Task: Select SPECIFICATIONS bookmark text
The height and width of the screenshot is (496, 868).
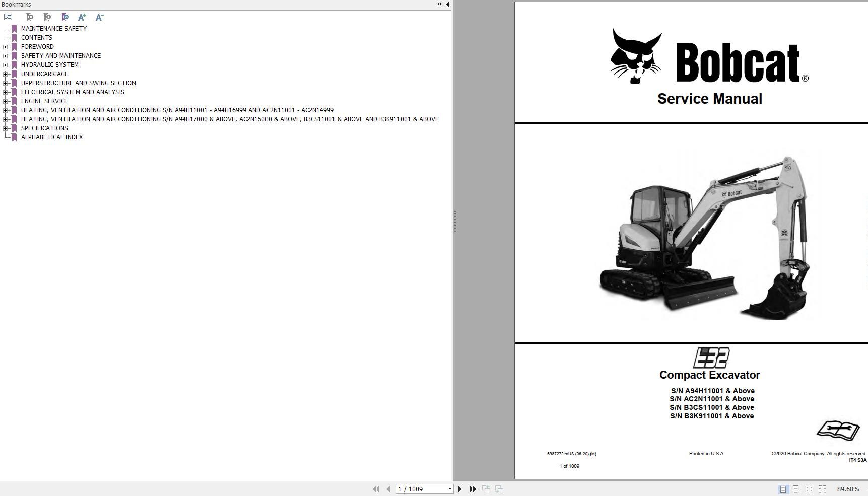Action: coord(44,128)
